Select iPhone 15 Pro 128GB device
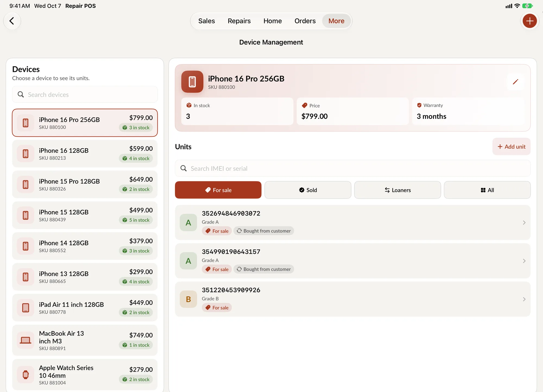The height and width of the screenshot is (392, 543). click(85, 184)
